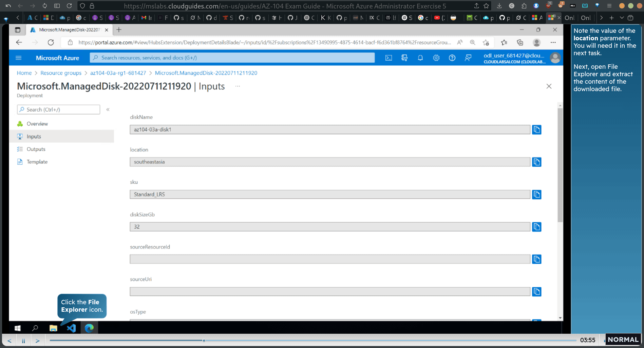Open Microsoft.ManagedDisk-20220711211920 breadcrumb
The image size is (644, 348).
click(x=206, y=73)
